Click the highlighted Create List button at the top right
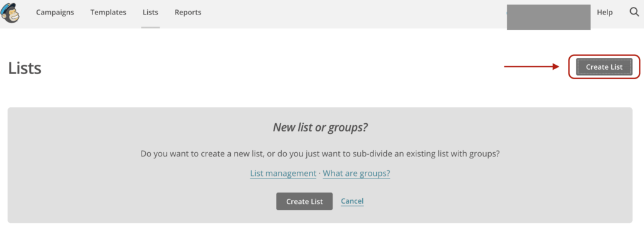Screen dimensions: 644x232 (x=604, y=67)
